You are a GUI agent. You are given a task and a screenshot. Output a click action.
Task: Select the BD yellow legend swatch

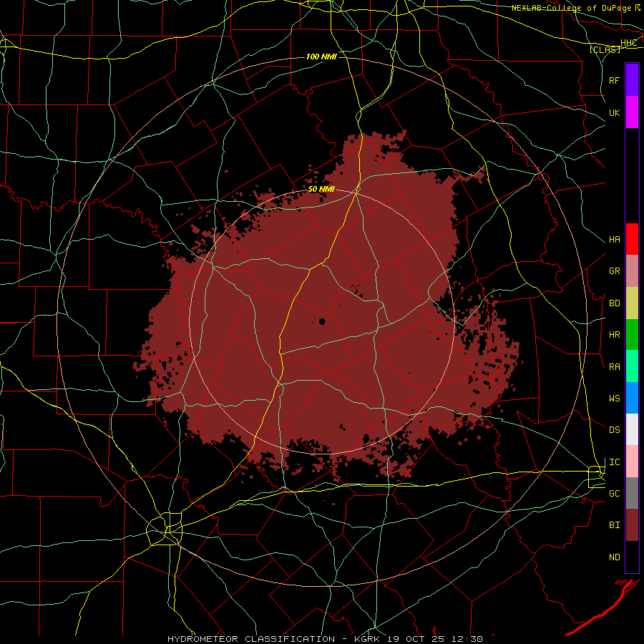[x=632, y=303]
